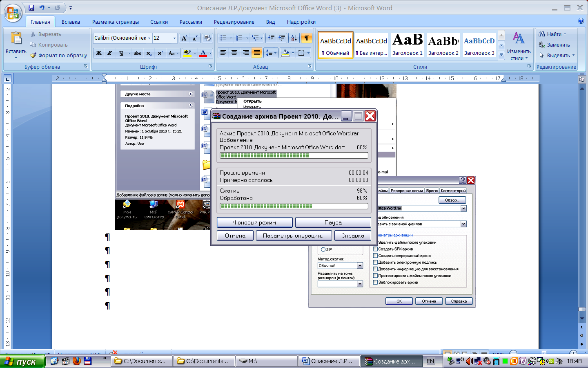The width and height of the screenshot is (588, 368).
Task: Switch to the Вид ribbon tab
Action: (x=270, y=22)
